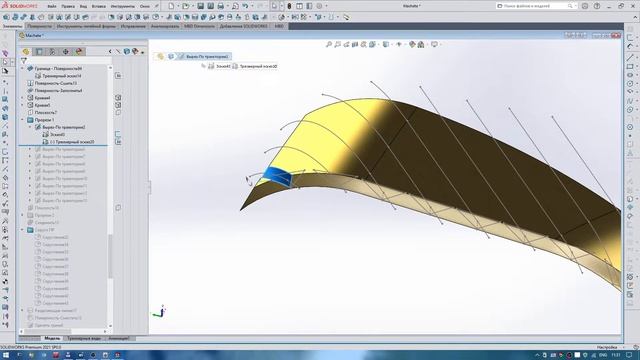Switch to the Исправление command tab

click(x=133, y=26)
